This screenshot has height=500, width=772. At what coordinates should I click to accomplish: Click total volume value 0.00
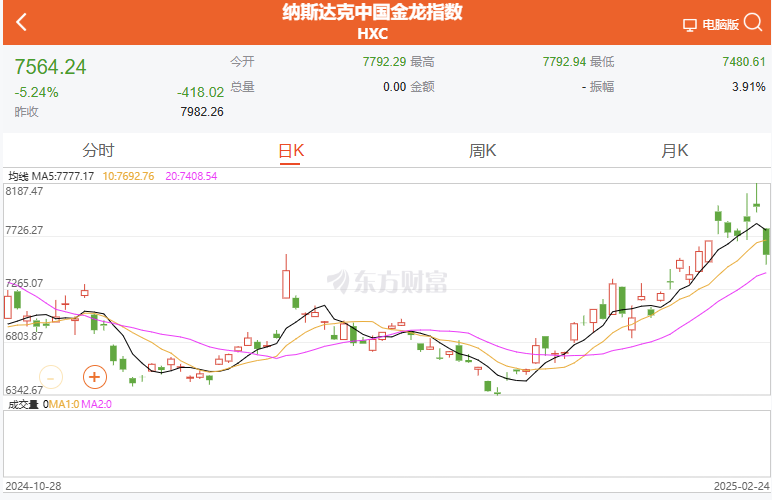(394, 87)
